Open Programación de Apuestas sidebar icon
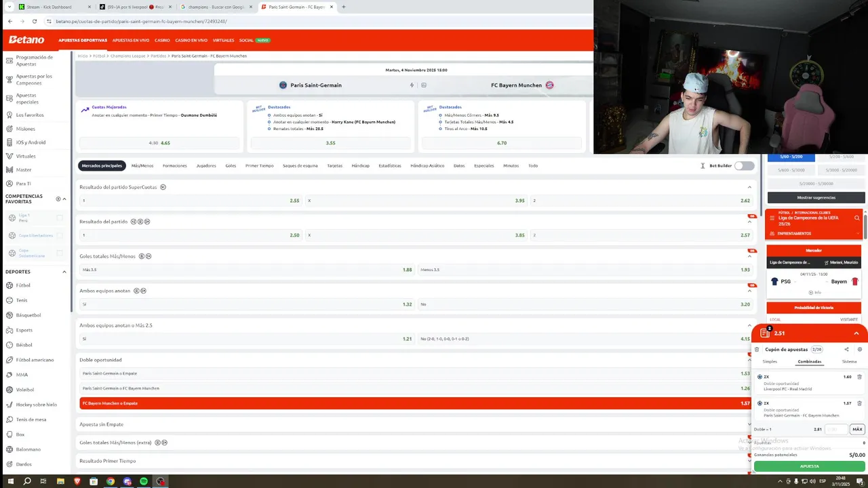 pos(9,60)
